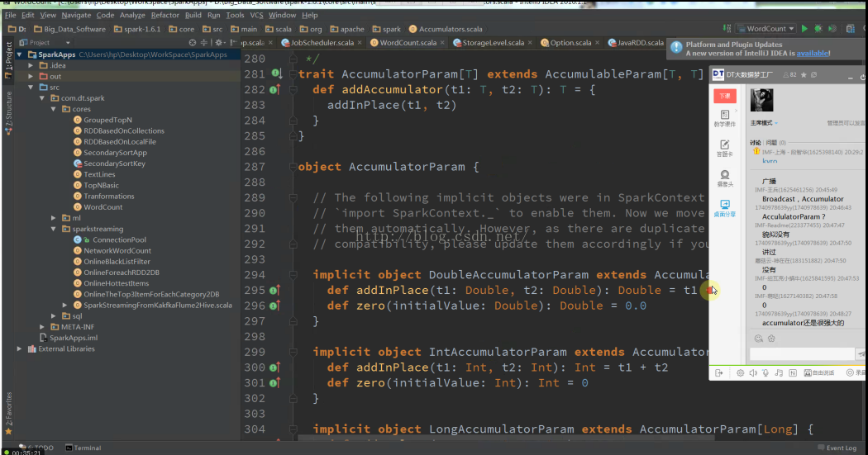The height and width of the screenshot is (455, 868).
Task: Click spark-1.6.1 in the breadcrumb bar
Action: [x=137, y=29]
